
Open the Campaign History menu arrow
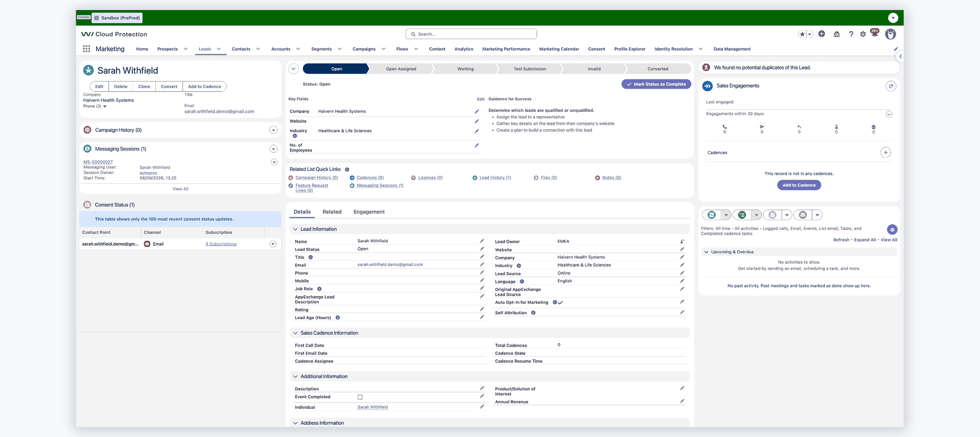coord(274,130)
